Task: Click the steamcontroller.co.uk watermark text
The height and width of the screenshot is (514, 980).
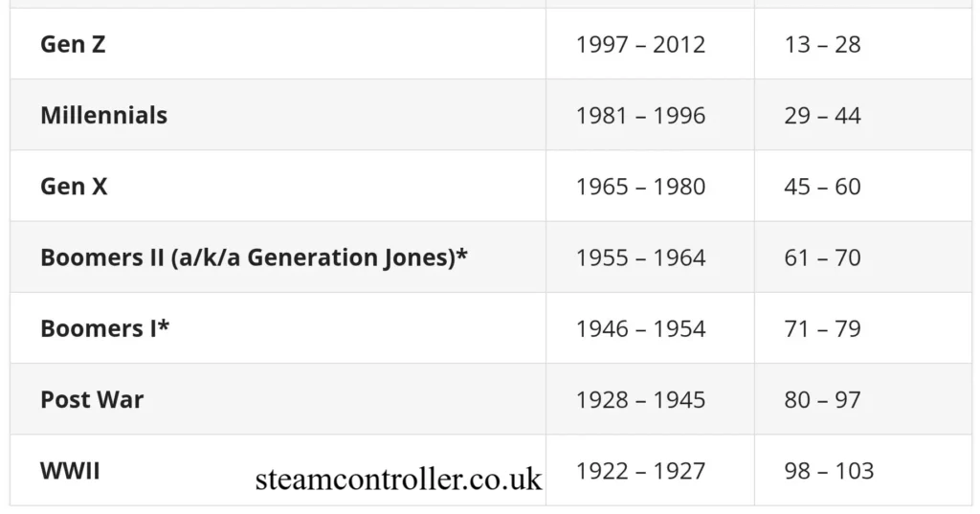Action: coord(398,479)
